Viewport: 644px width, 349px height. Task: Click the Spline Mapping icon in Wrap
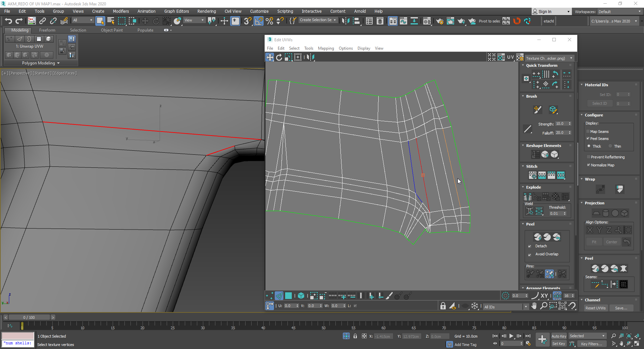click(x=600, y=189)
